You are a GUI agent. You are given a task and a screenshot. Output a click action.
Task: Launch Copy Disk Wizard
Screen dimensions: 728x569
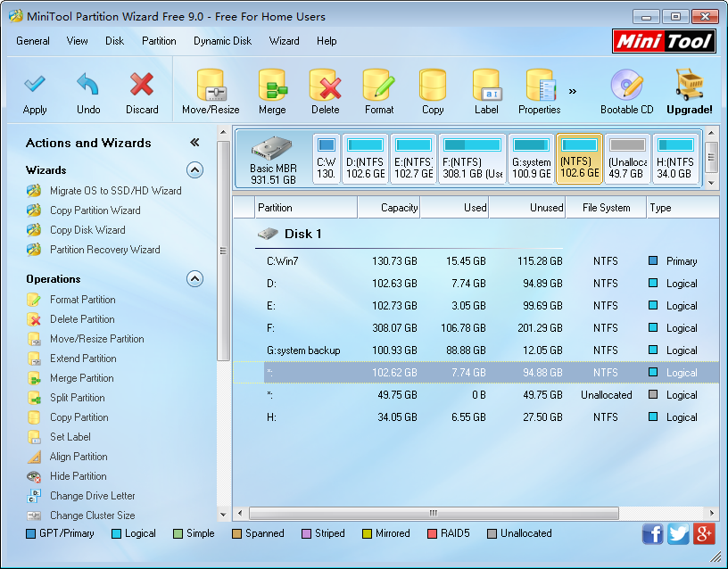click(87, 230)
